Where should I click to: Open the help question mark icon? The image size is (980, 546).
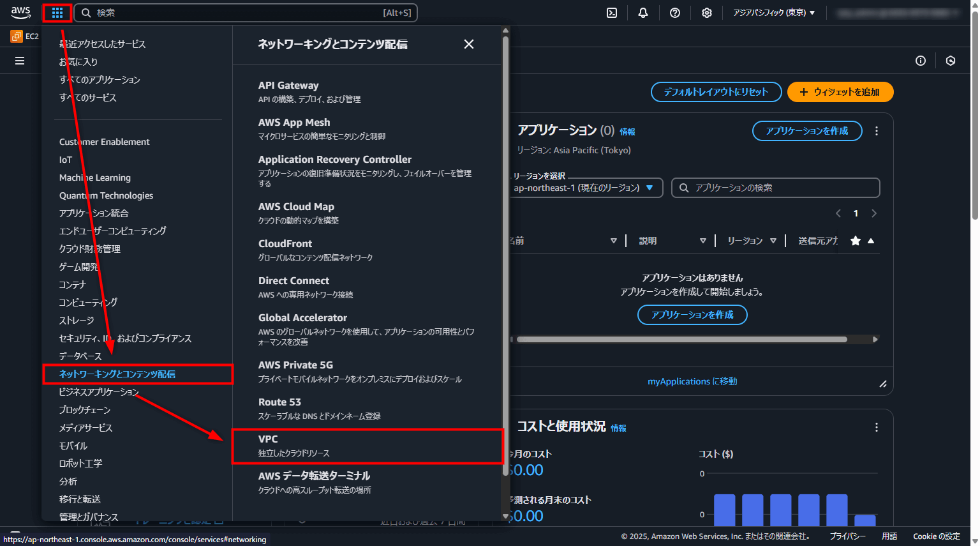(675, 13)
